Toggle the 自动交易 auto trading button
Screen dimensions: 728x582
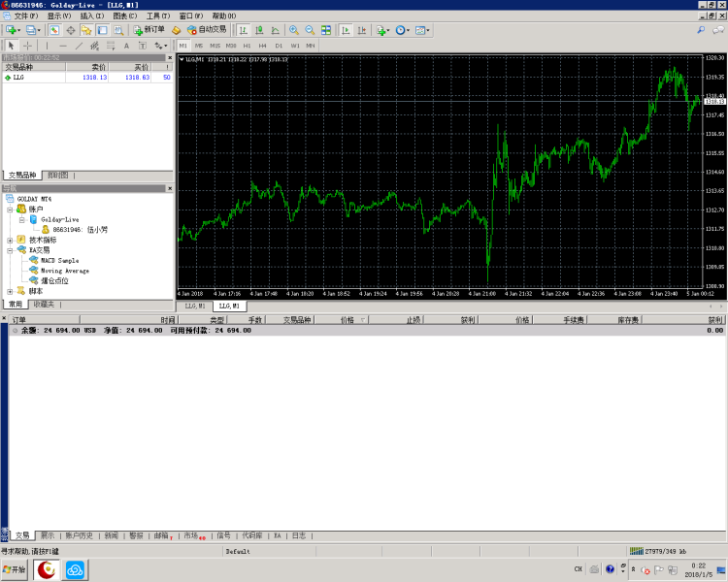pyautogui.click(x=207, y=30)
